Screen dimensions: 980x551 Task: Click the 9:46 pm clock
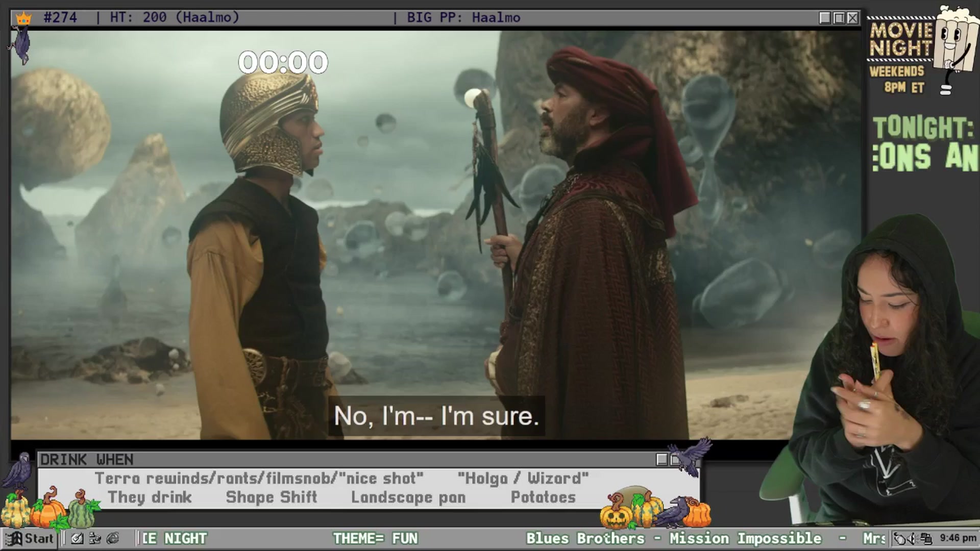[958, 538]
